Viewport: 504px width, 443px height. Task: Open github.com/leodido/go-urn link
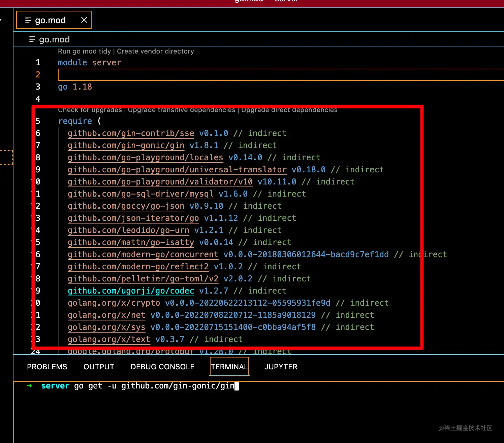[x=128, y=230]
